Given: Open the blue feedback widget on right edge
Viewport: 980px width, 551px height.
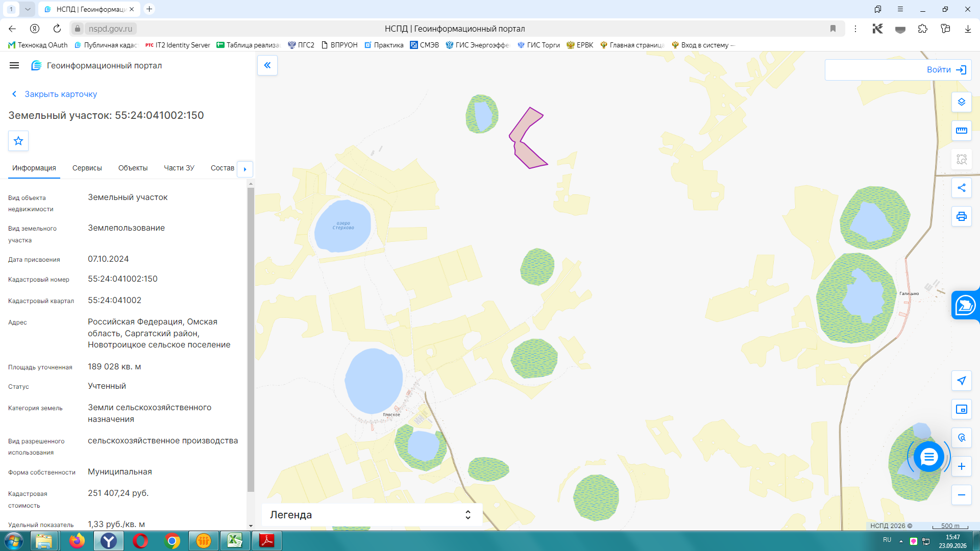Looking at the screenshot, I should [x=966, y=306].
